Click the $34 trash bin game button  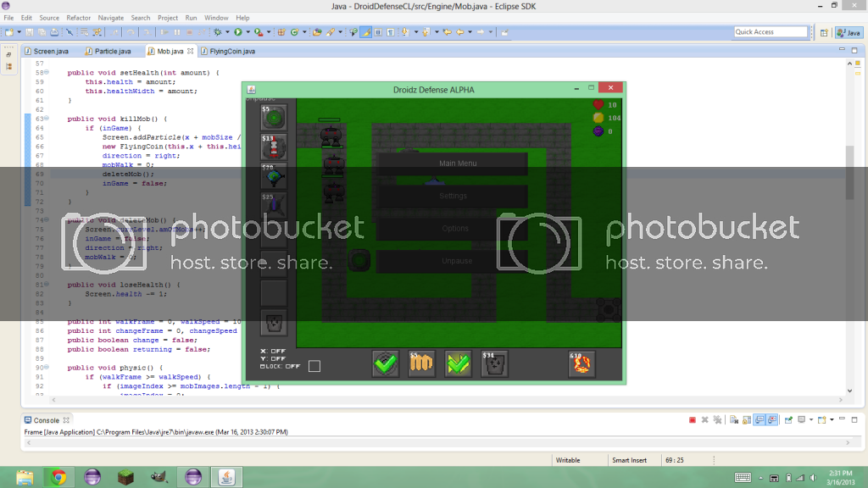click(494, 363)
